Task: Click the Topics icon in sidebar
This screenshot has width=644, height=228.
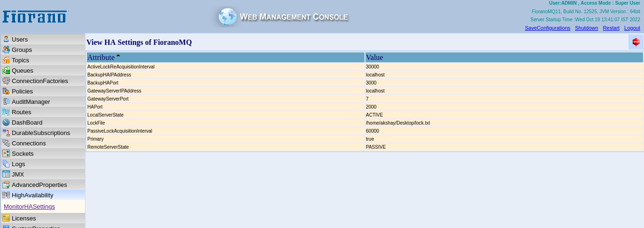Action: click(x=6, y=60)
